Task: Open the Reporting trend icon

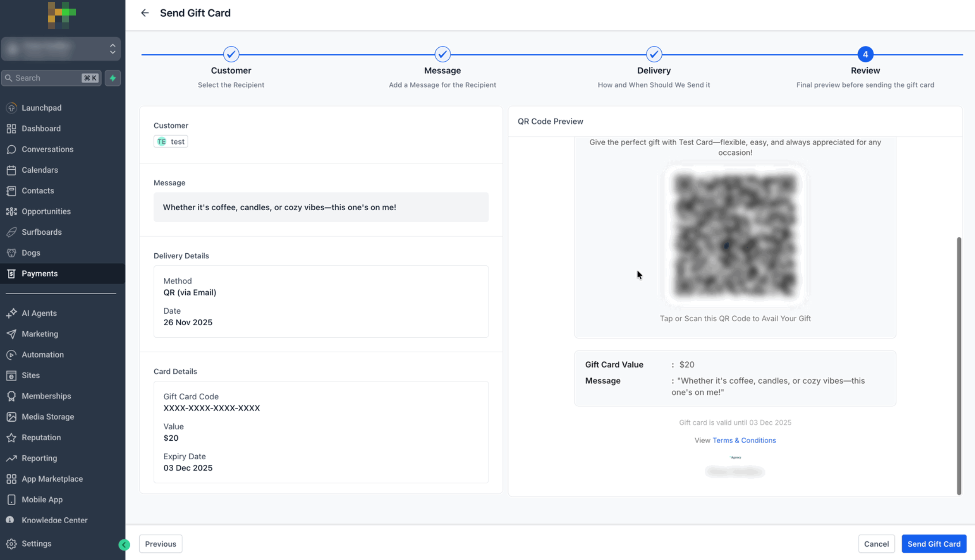Action: click(12, 458)
